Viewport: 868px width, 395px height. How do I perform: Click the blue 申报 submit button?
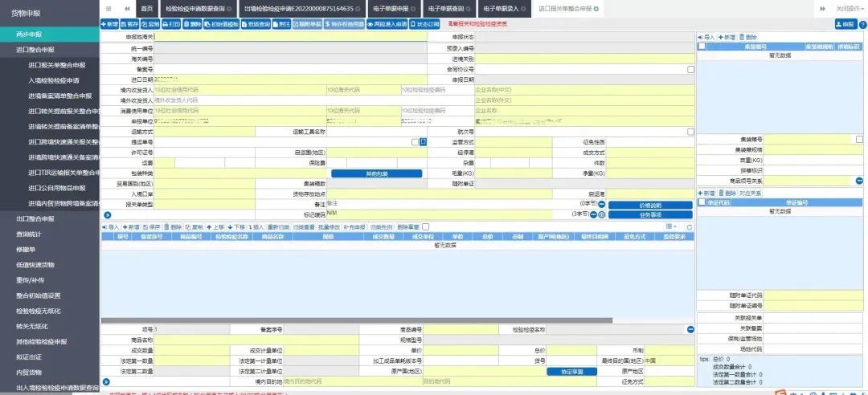click(x=845, y=24)
